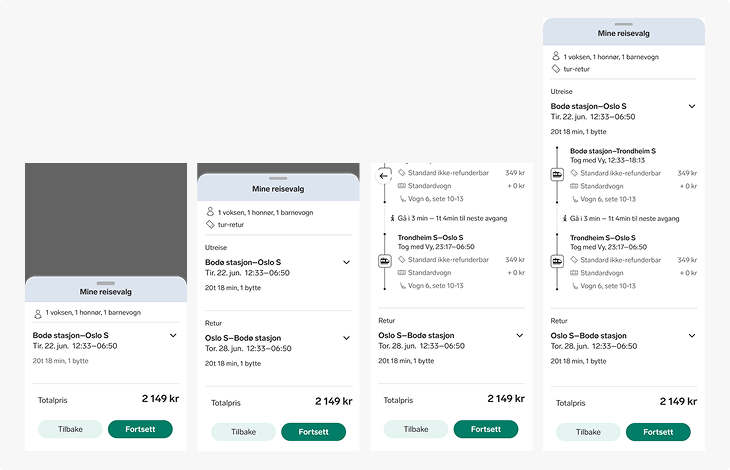Click carriage icon under Trondheim S–Oslo S, tallest panel
Screen dimensions: 730x470
coord(574,273)
